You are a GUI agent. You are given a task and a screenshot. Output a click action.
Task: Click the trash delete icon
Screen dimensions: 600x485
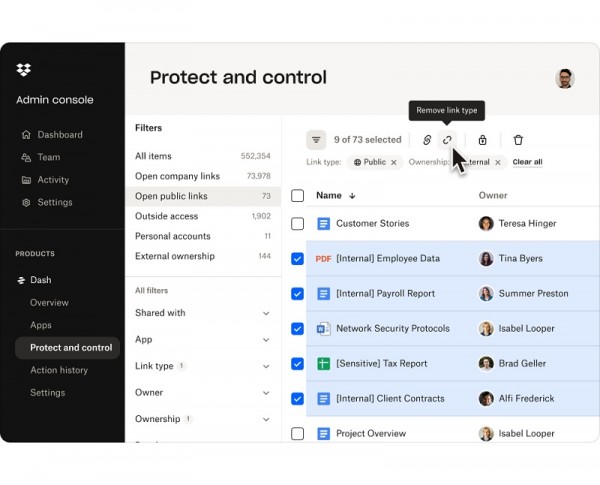click(518, 140)
